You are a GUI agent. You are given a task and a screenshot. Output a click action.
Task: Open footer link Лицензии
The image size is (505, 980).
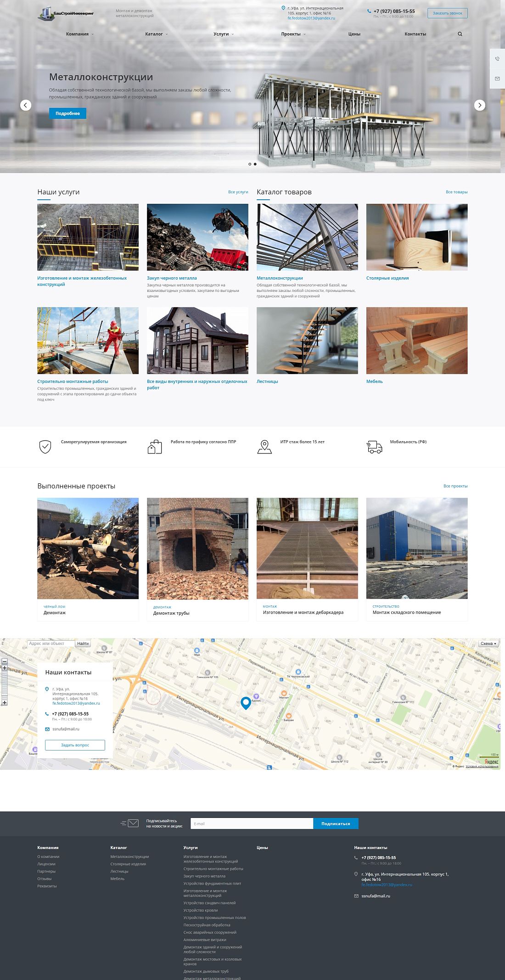46,864
